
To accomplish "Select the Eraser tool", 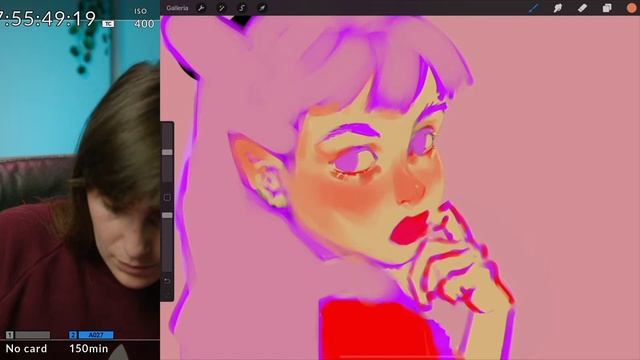I will [582, 8].
